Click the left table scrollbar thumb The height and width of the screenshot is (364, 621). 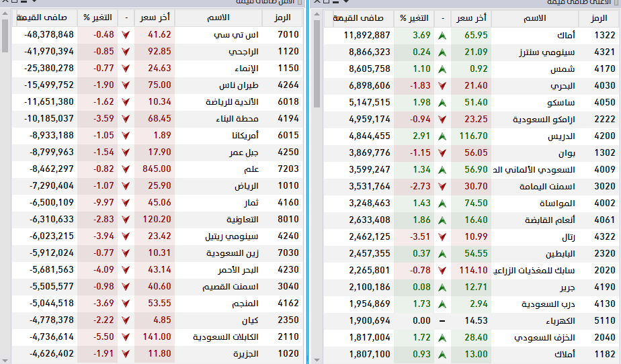(5, 36)
